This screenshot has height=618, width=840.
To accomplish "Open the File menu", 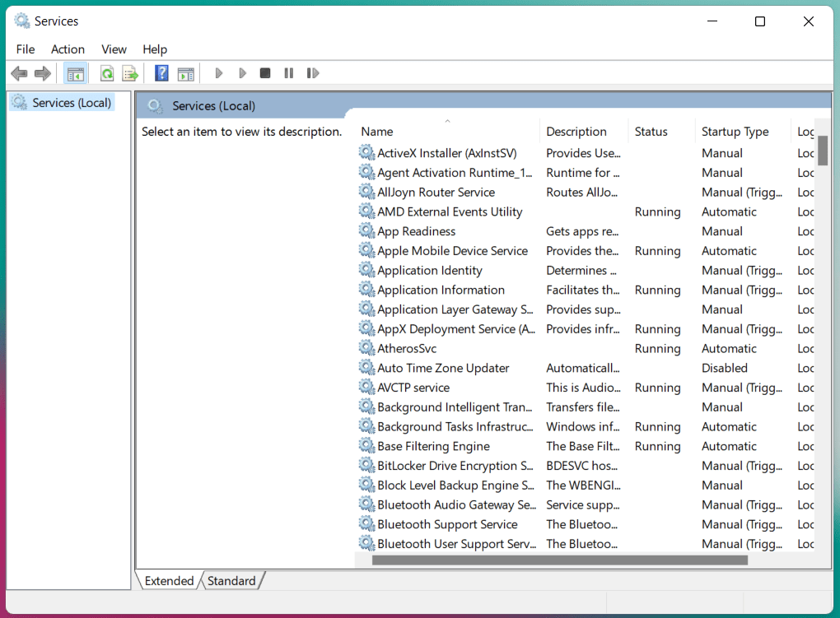I will tap(26, 49).
